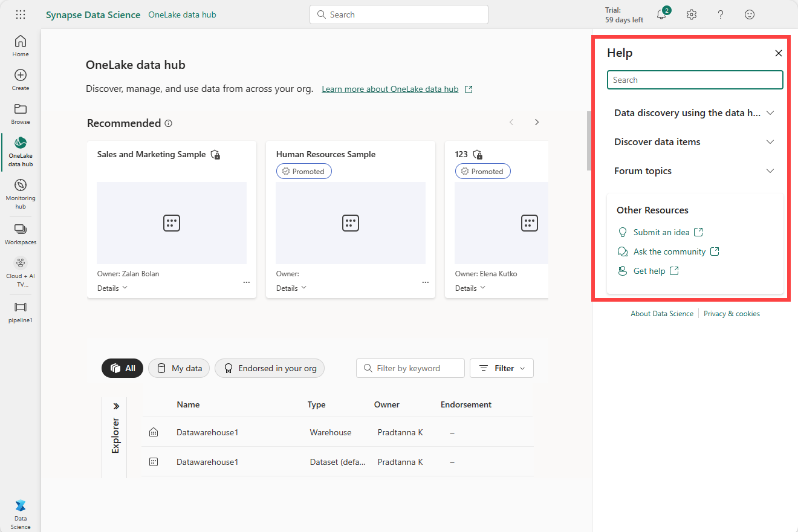Open the Create page in sidebar
This screenshot has height=532, width=798.
coord(21,80)
